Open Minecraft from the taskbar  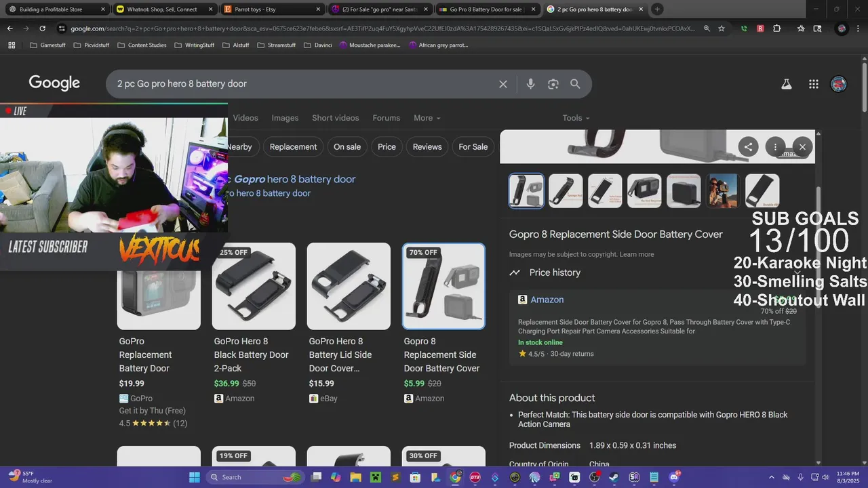click(x=375, y=477)
